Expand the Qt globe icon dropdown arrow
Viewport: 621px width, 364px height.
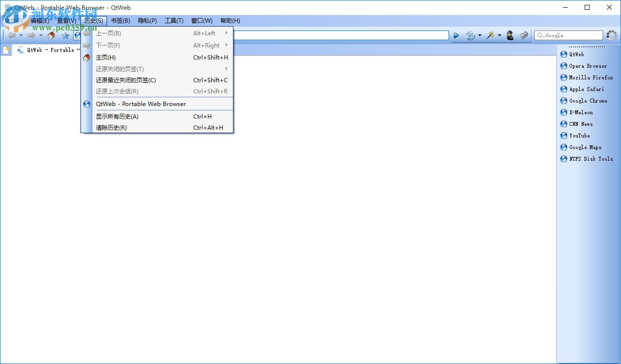click(480, 35)
